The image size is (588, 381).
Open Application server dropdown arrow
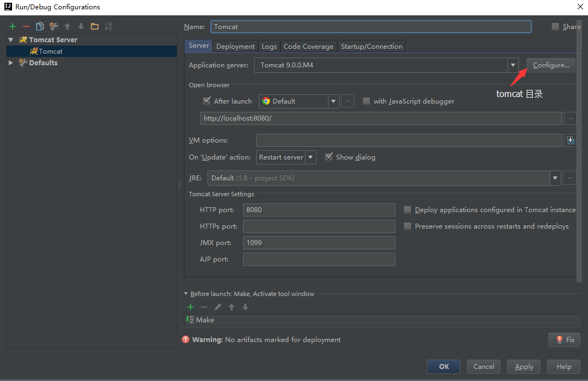[x=513, y=65]
